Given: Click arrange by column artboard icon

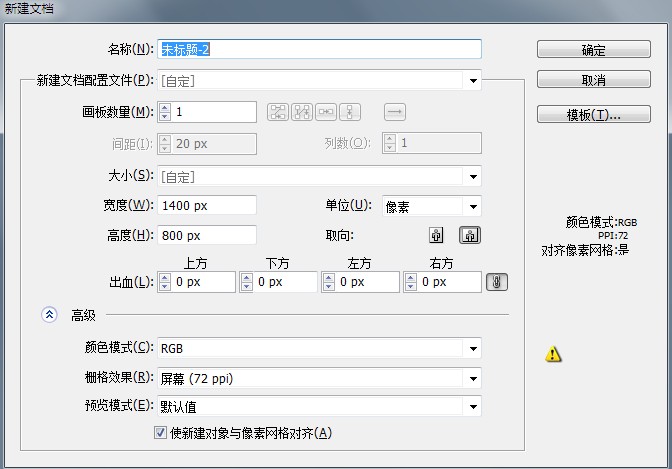Looking at the screenshot, I should pyautogui.click(x=351, y=113).
